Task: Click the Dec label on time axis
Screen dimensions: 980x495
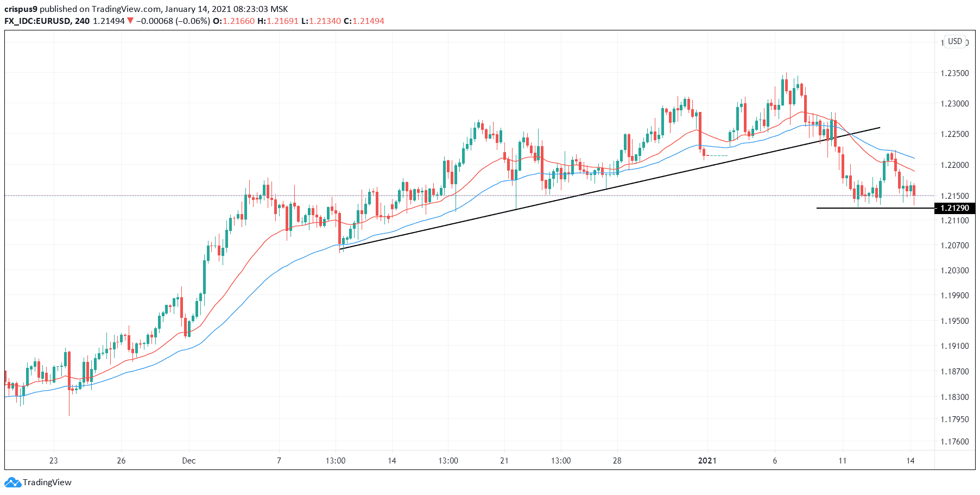Action: tap(189, 461)
